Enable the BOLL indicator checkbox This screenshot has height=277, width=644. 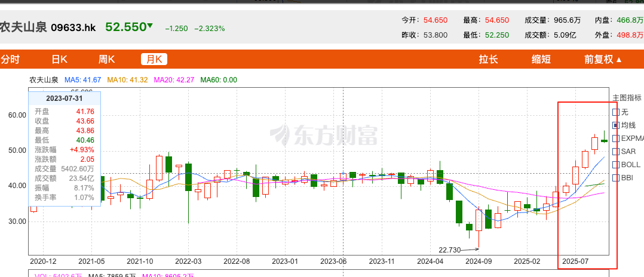pos(615,165)
